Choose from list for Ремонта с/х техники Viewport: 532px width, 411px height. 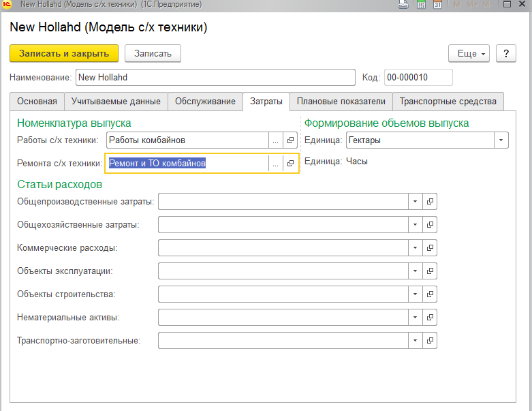click(275, 164)
